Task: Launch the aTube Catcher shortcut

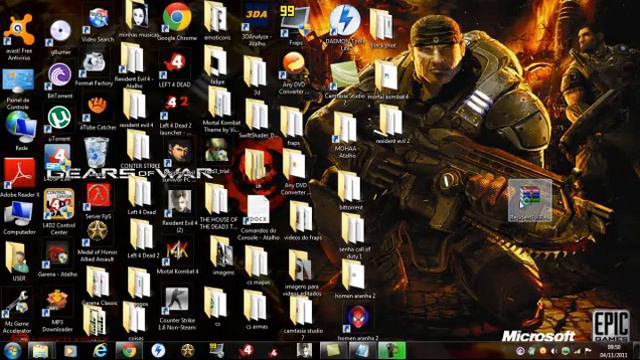Action: pyautogui.click(x=97, y=108)
